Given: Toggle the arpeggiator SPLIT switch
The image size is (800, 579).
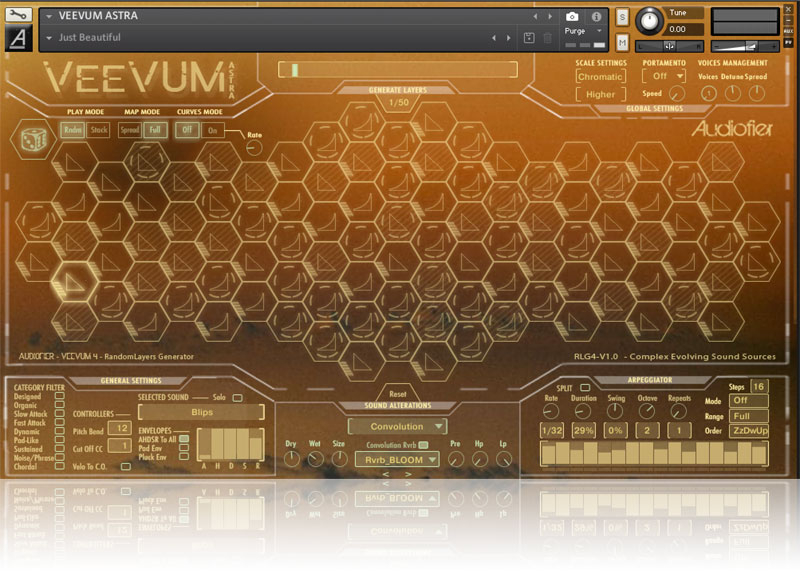Looking at the screenshot, I should [x=585, y=387].
